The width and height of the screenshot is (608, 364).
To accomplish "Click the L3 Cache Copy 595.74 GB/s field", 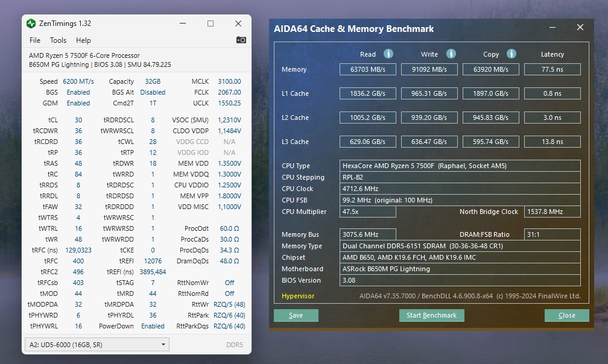I will point(491,142).
